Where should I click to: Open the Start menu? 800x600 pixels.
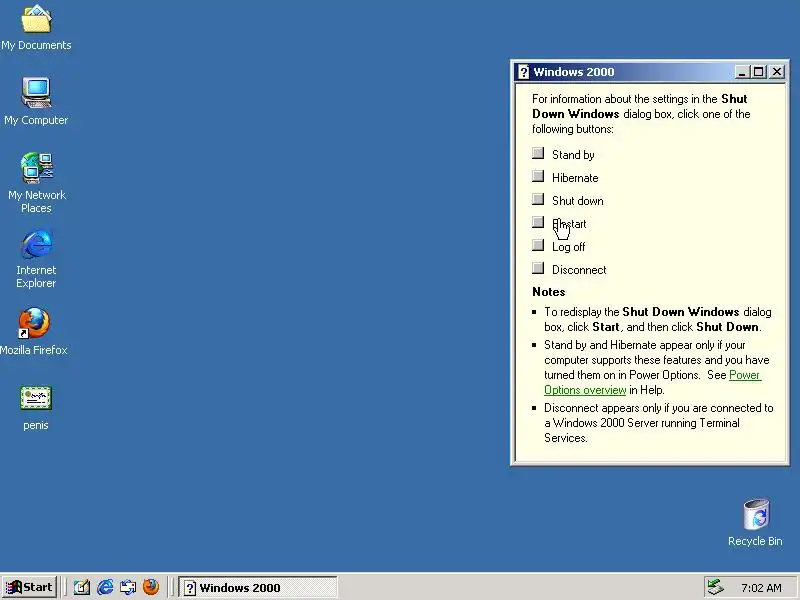[29, 587]
